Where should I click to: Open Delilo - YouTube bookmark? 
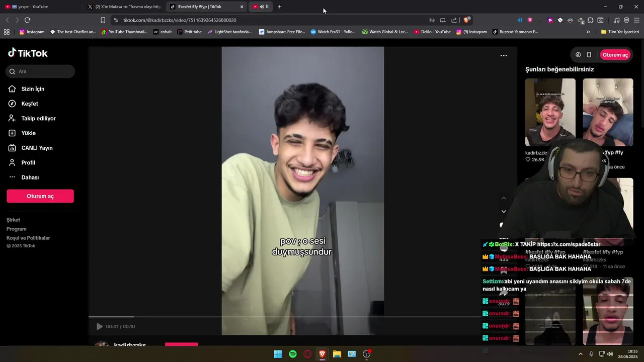coord(432,32)
